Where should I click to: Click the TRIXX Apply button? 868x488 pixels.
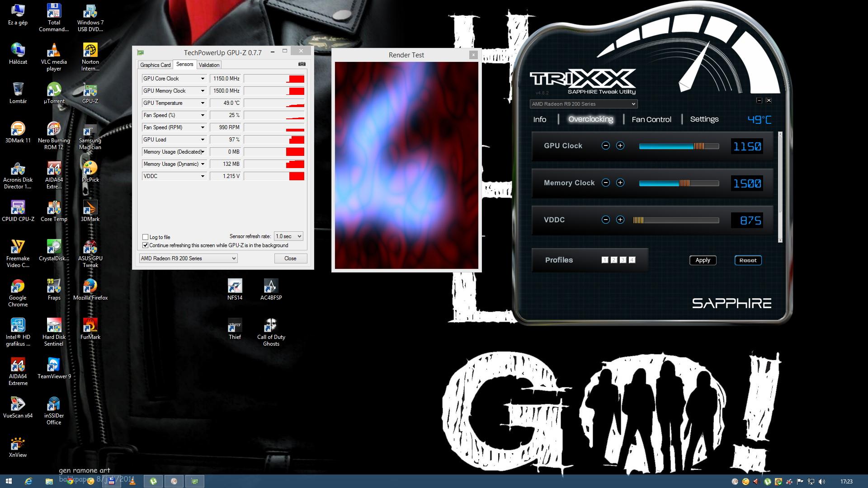(x=703, y=260)
